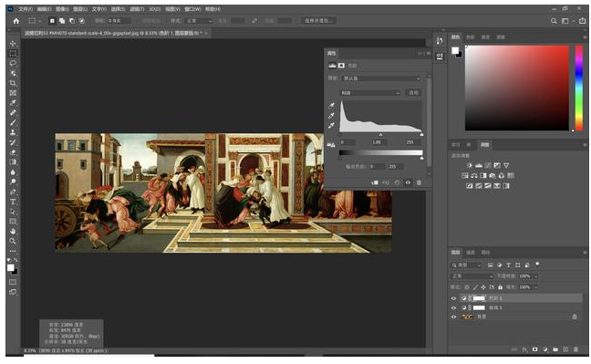Toggle clip-to-layer icon in the Properties footer
Screen dimensions: 591x364
pos(375,182)
